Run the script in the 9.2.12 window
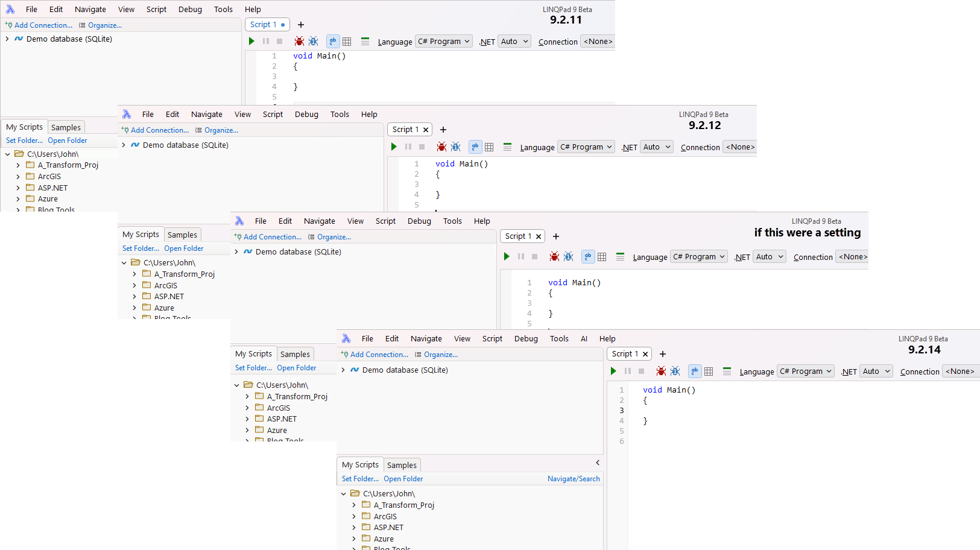980x550 pixels. coord(394,147)
